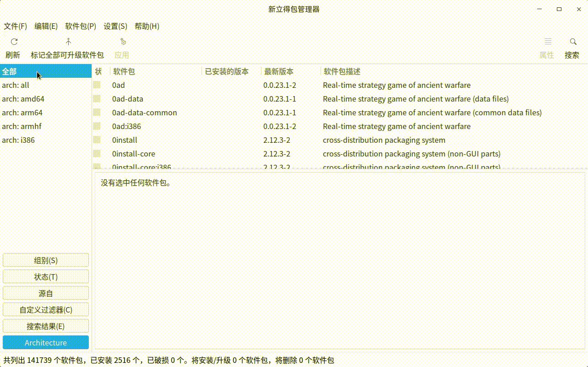The image size is (588, 367).
Task: Click the 刷新 refresh icon
Action: click(13, 42)
